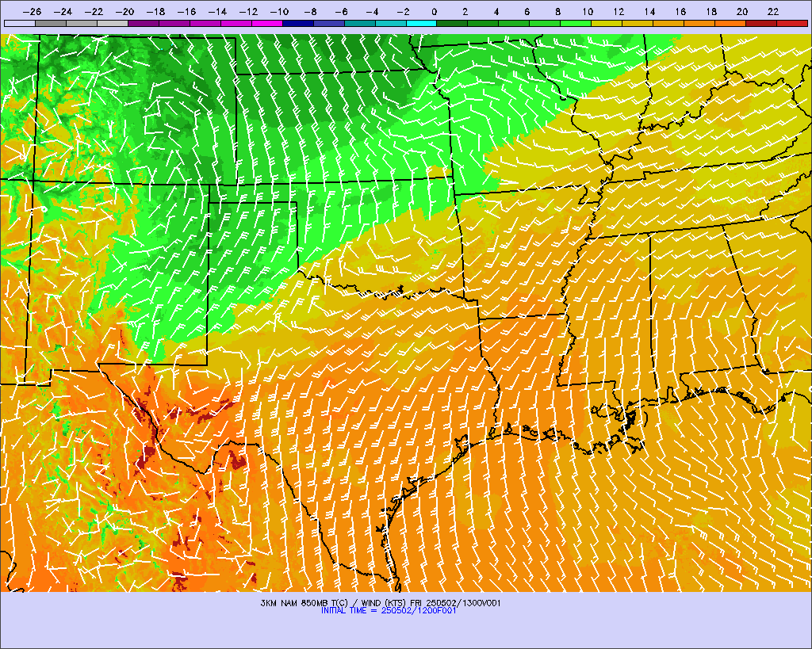This screenshot has height=649, width=812.
Task: Click the green swatch between 2 and 4
Action: coord(483,23)
